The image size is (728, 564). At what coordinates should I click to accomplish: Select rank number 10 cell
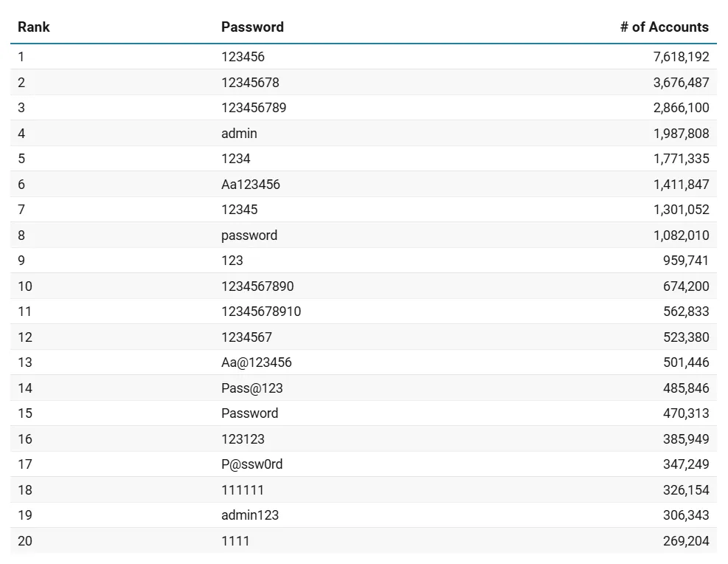tap(25, 286)
